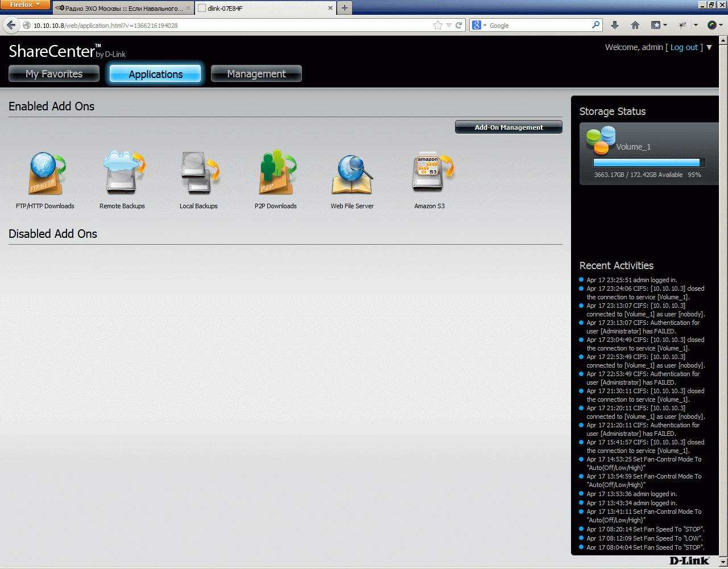Viewport: 728px width, 569px height.
Task: Click the 'Storage Status' heading
Action: [613, 112]
